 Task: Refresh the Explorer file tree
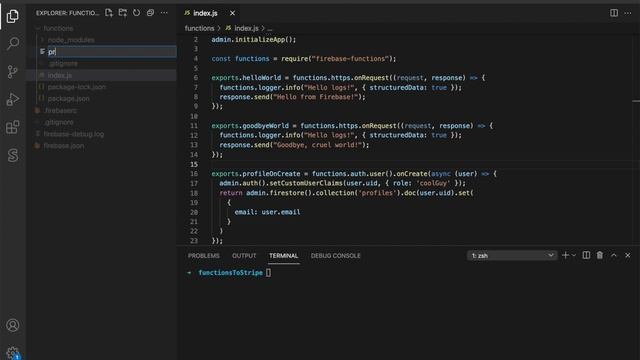click(x=136, y=13)
